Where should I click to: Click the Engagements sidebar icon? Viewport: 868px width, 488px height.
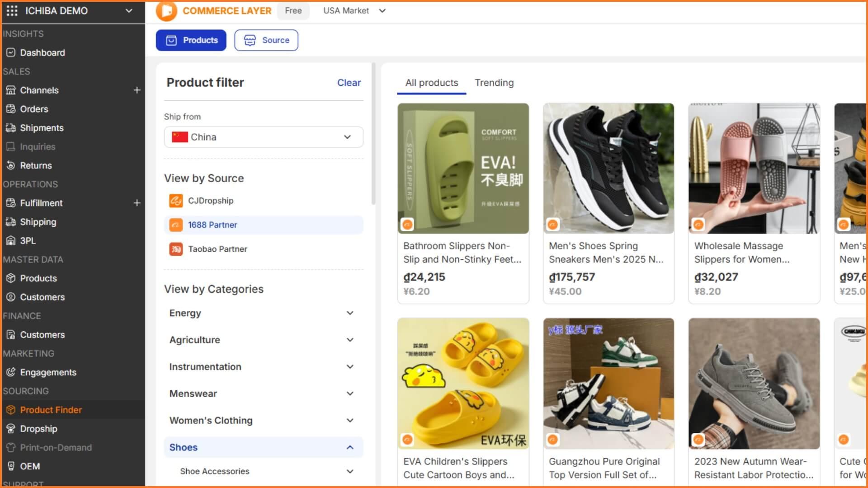coord(11,372)
